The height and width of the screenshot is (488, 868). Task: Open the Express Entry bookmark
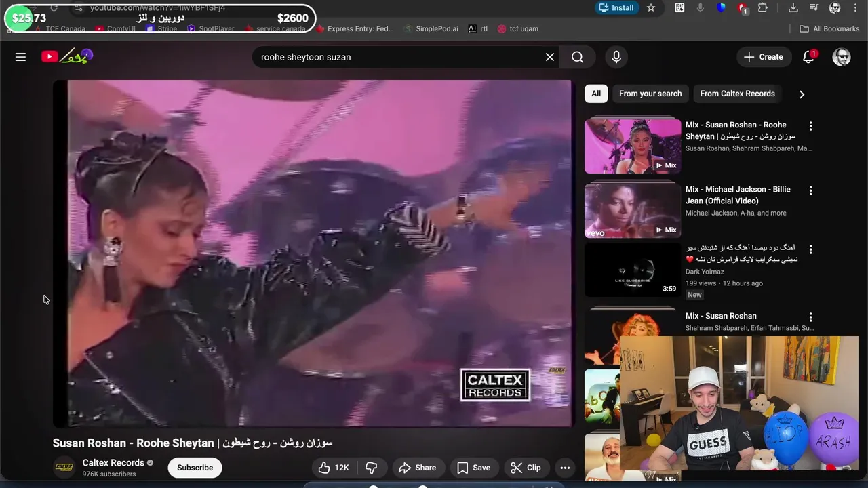355,28
